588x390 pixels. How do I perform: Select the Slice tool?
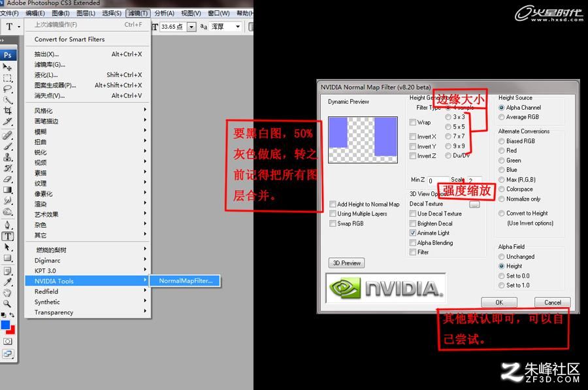click(x=7, y=122)
